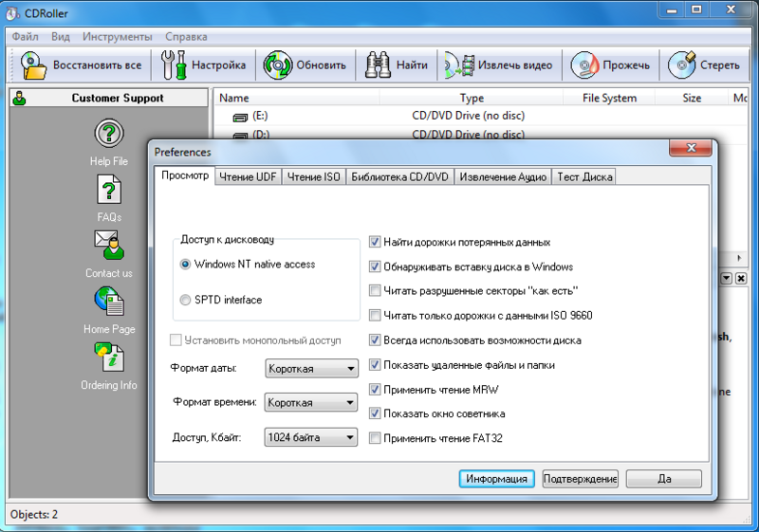Toggle Найти дорожки потерянных данных checkbox

[375, 241]
